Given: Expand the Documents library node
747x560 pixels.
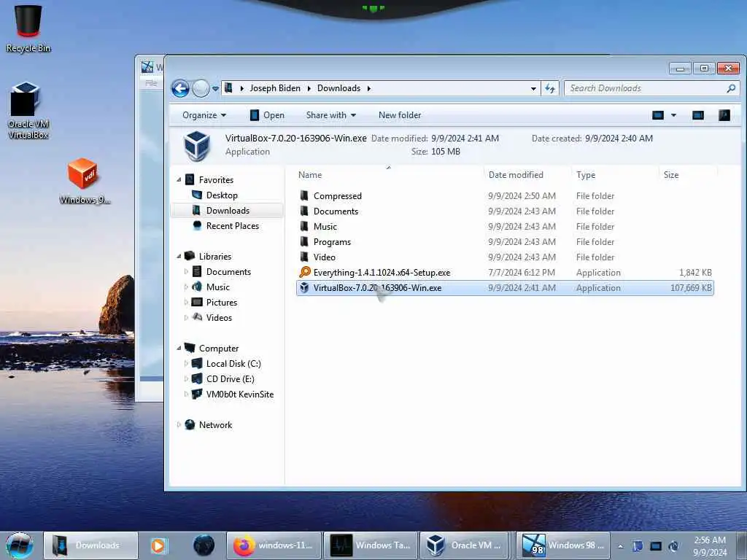Looking at the screenshot, I should tap(186, 271).
